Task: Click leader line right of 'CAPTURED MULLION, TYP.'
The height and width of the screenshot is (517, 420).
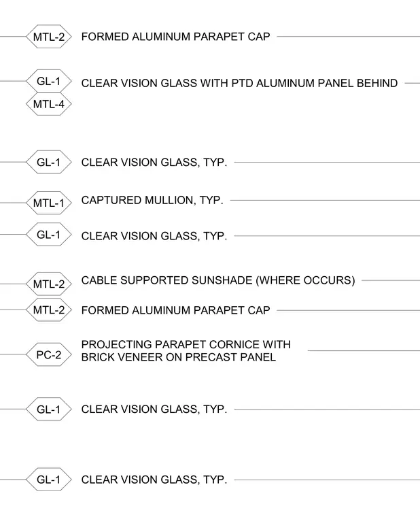Action: pyautogui.click(x=325, y=200)
